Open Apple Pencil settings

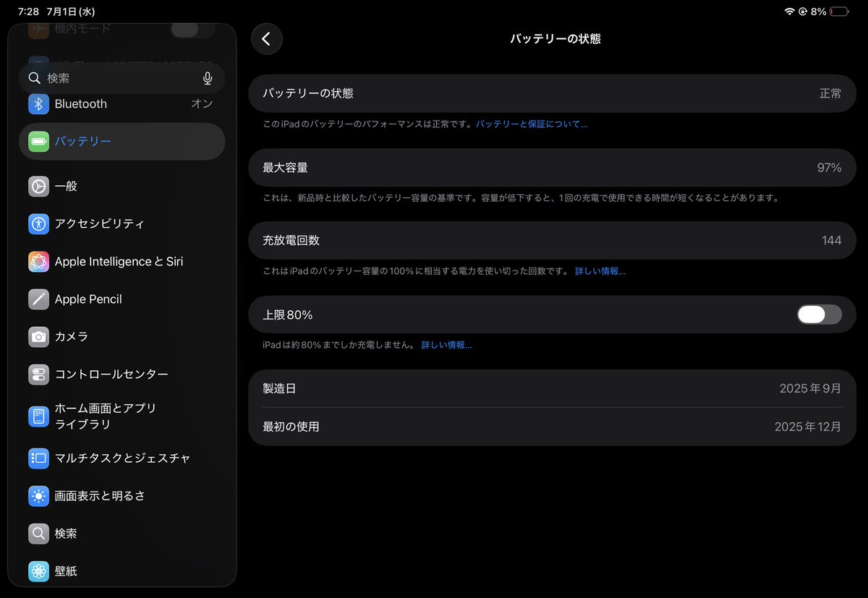point(122,299)
